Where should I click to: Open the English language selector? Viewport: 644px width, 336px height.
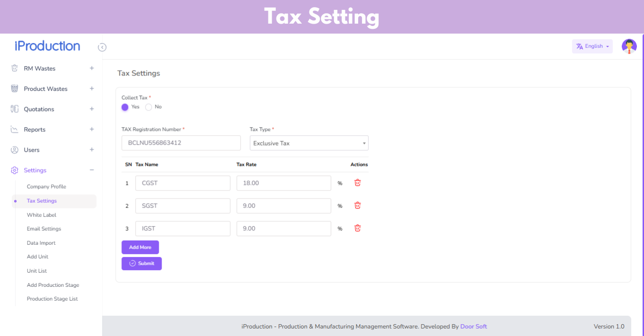coord(592,46)
